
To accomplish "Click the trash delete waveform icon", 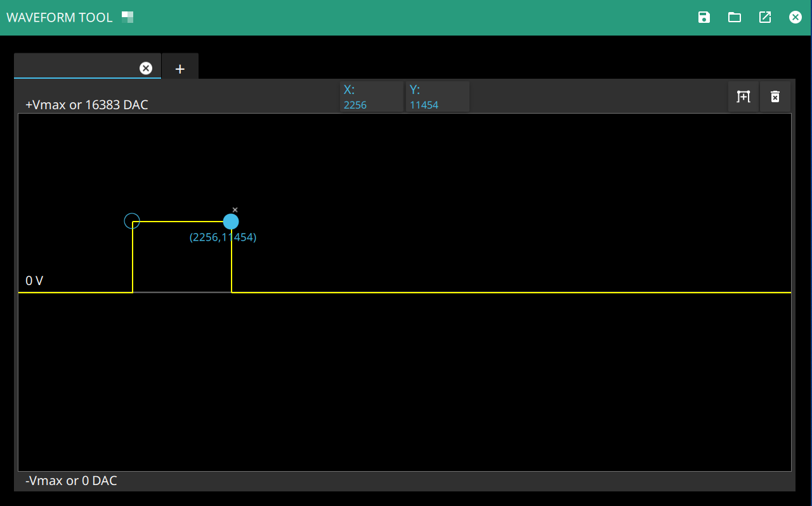I will (x=775, y=97).
